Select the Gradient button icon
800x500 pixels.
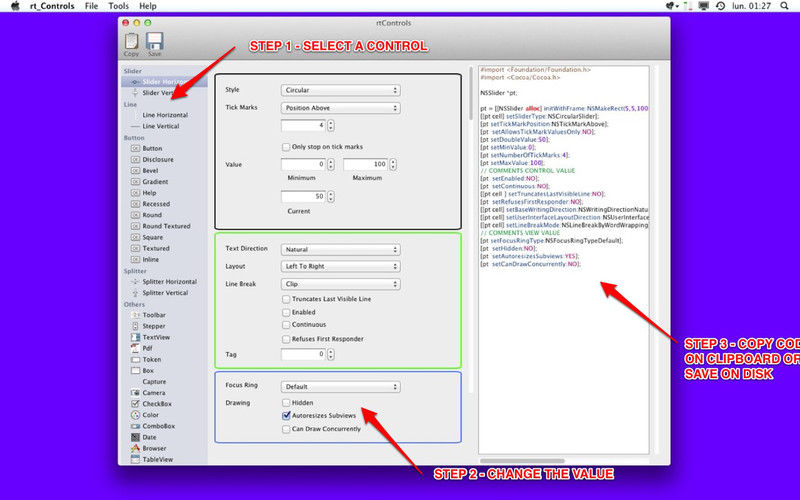pyautogui.click(x=135, y=182)
